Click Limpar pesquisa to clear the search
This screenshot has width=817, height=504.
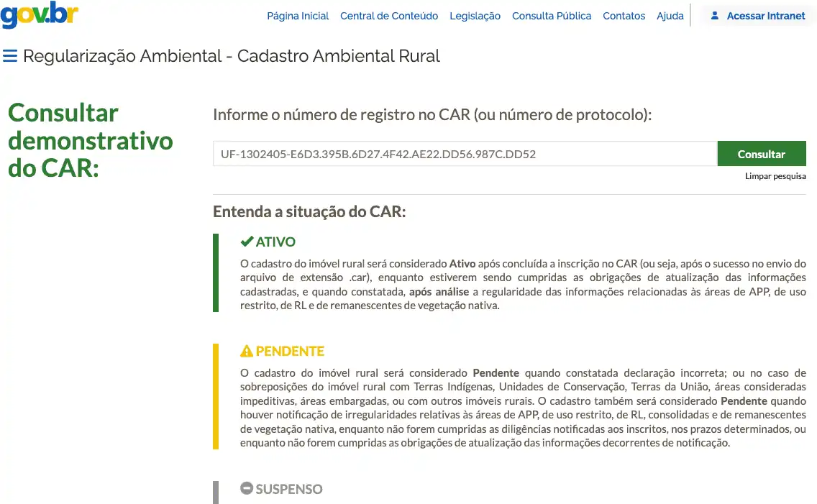pyautogui.click(x=775, y=176)
